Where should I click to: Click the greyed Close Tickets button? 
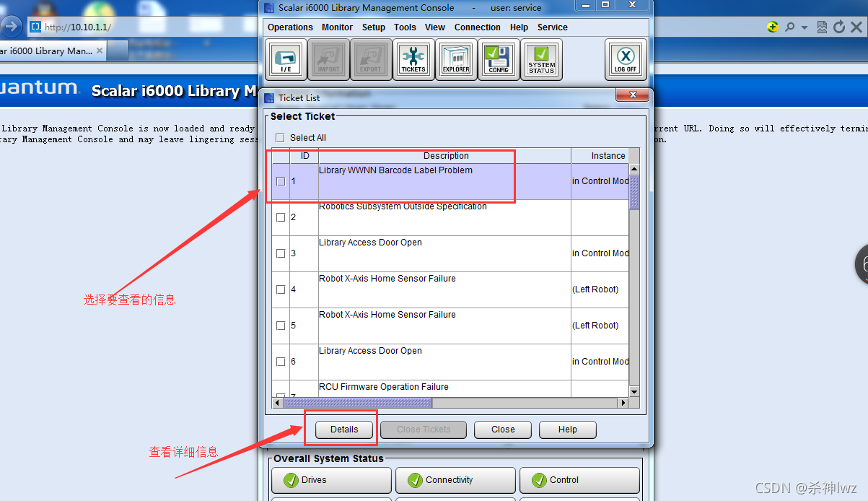coord(424,430)
